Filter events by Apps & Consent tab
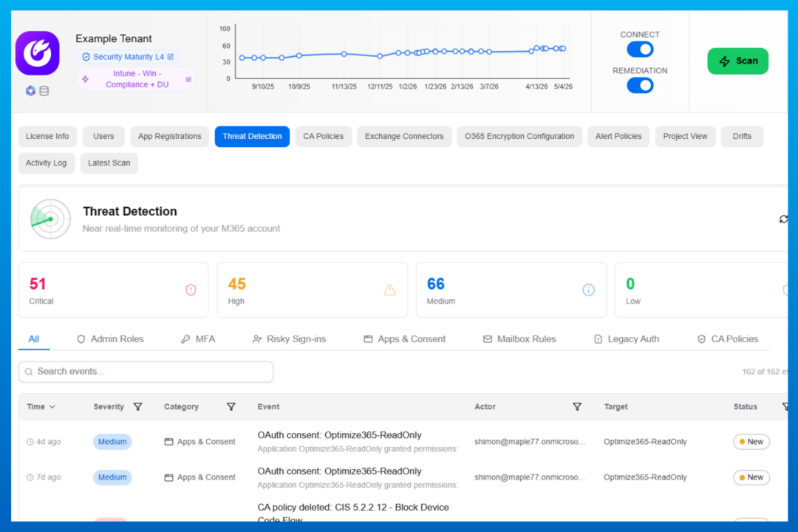 (x=405, y=339)
